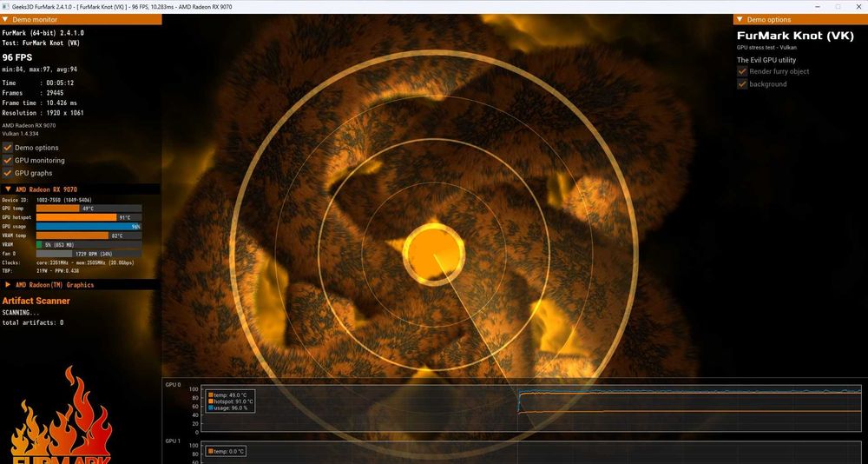Uncheck the Demo options checkbox
Viewport: 868px width, 464px height.
8,148
